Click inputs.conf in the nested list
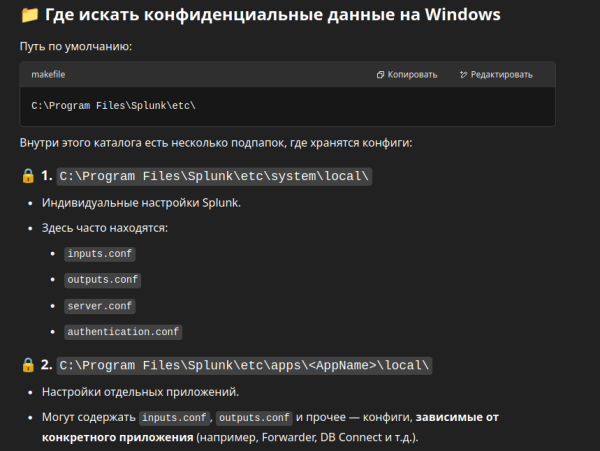 tap(99, 254)
